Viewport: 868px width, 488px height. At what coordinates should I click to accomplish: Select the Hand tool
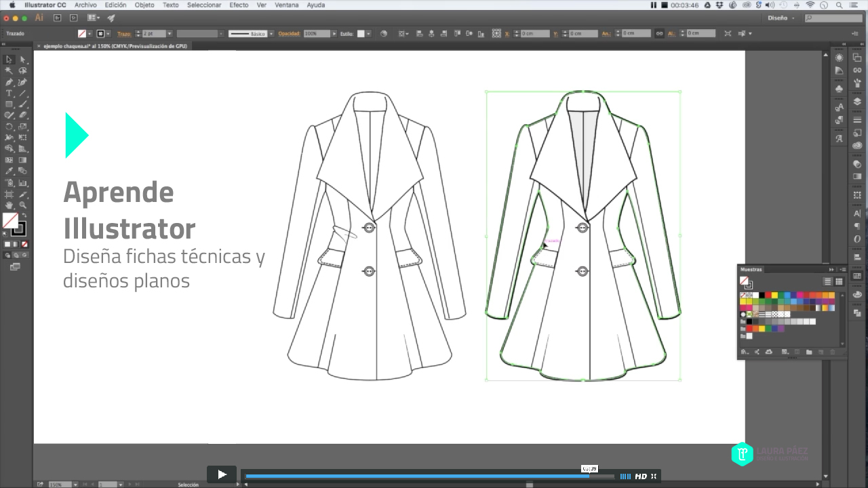pos(9,205)
